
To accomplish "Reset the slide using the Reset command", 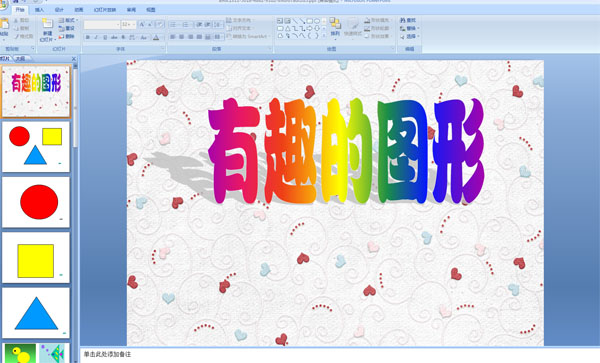I will [x=67, y=28].
